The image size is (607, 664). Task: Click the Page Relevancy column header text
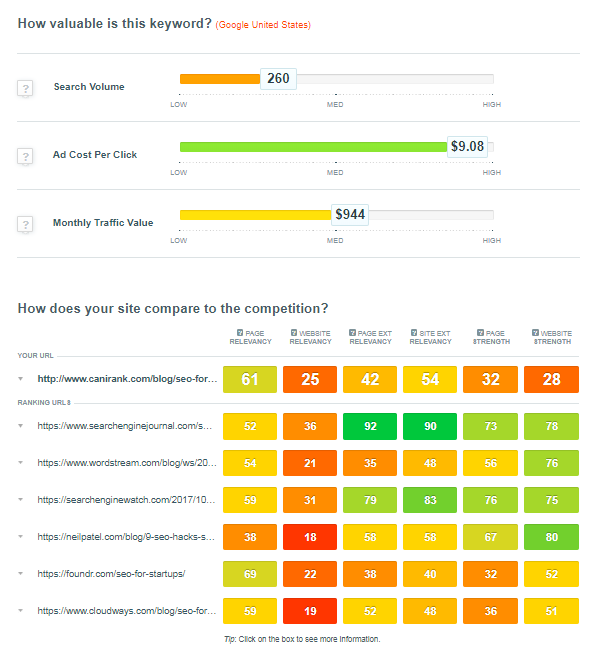(251, 338)
